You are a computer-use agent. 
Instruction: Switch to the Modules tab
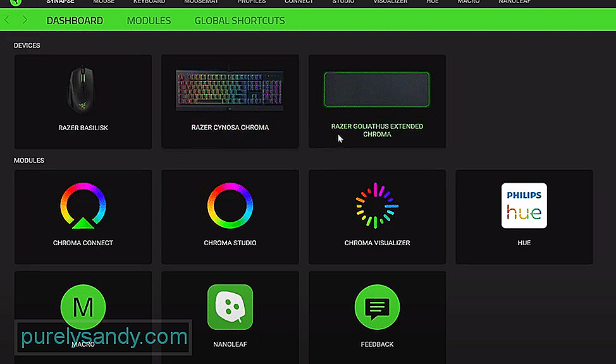tap(149, 20)
